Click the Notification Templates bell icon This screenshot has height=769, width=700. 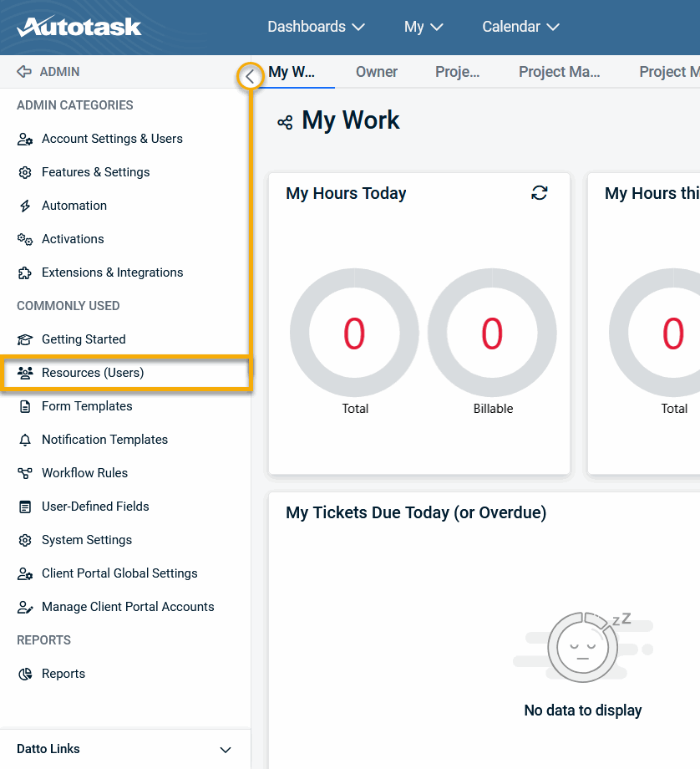tap(25, 440)
